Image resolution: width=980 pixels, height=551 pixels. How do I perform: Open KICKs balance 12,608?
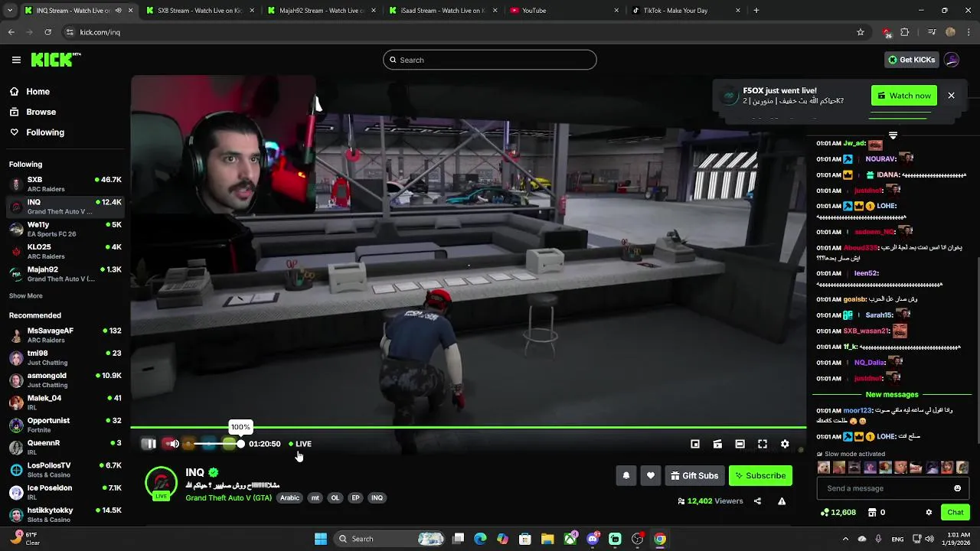point(838,513)
